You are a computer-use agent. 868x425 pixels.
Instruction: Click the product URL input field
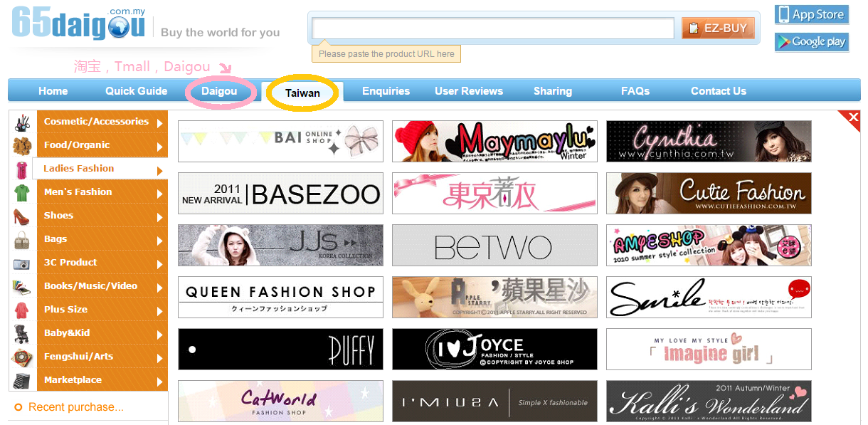click(x=493, y=28)
